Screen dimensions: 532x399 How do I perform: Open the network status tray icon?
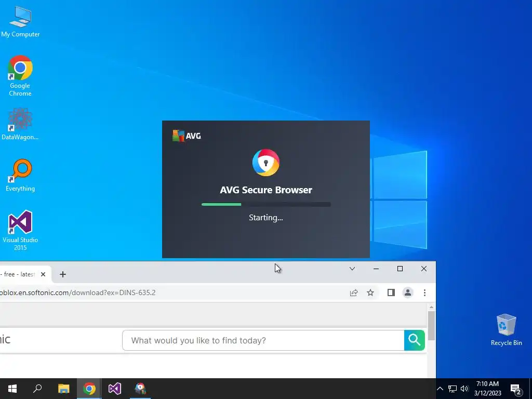click(453, 389)
